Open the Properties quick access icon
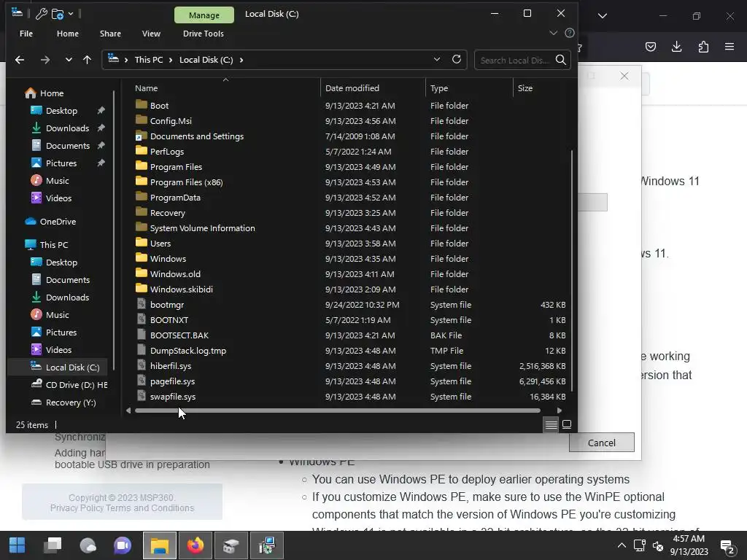 click(x=42, y=14)
